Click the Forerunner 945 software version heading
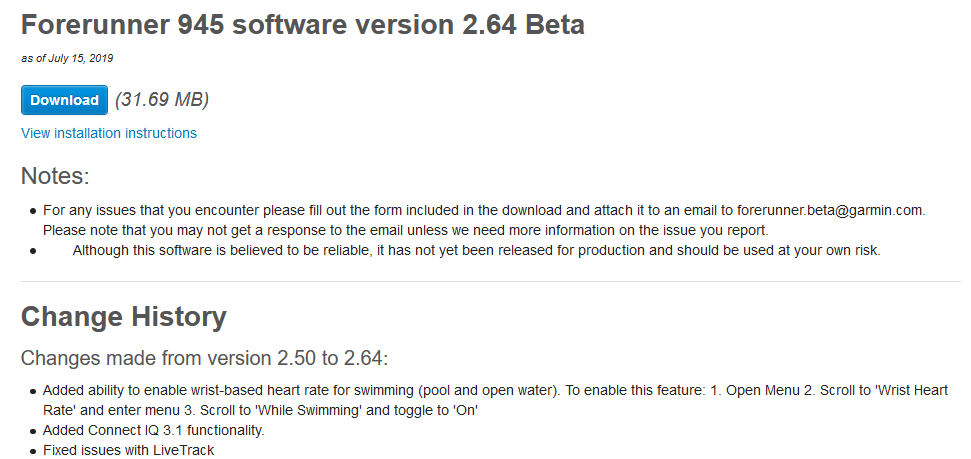 (x=303, y=26)
